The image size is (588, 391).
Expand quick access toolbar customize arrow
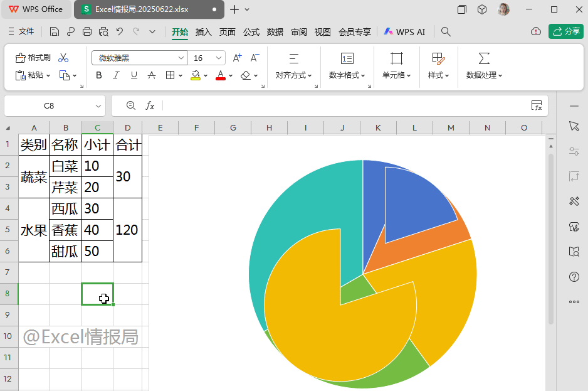(x=152, y=31)
